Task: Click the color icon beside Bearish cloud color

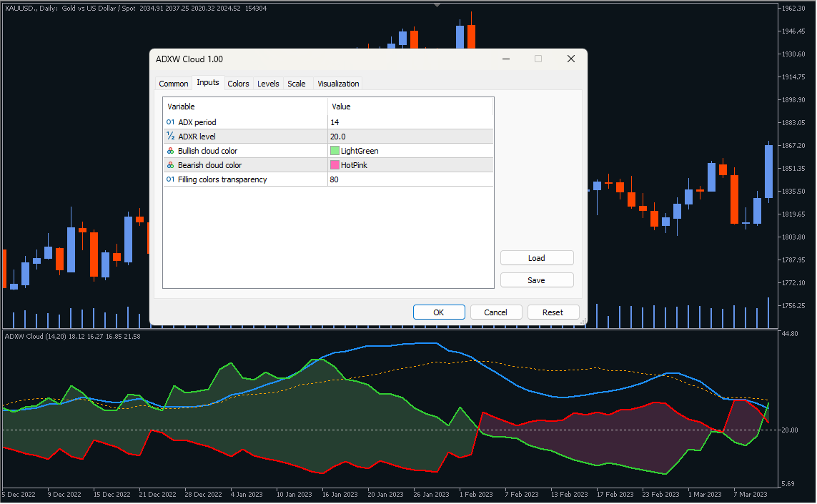Action: (169, 167)
